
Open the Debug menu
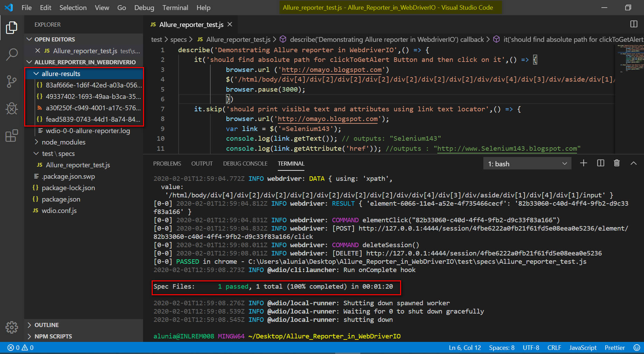point(144,8)
